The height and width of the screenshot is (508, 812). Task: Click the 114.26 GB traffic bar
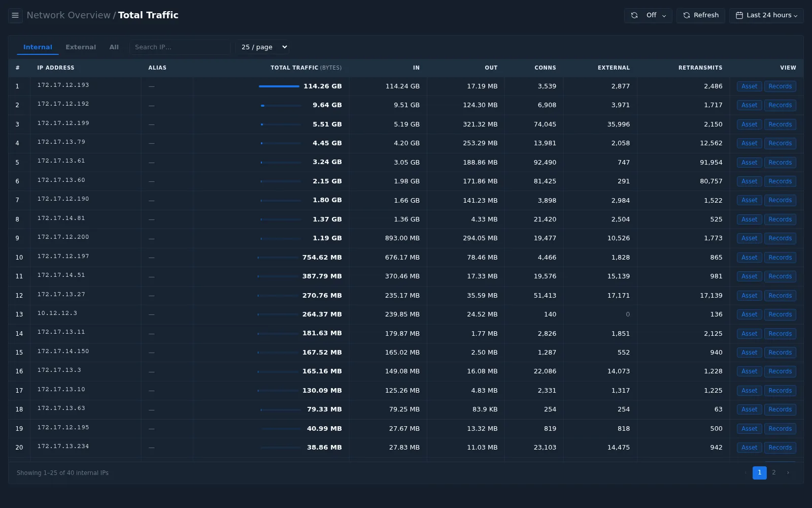click(279, 86)
